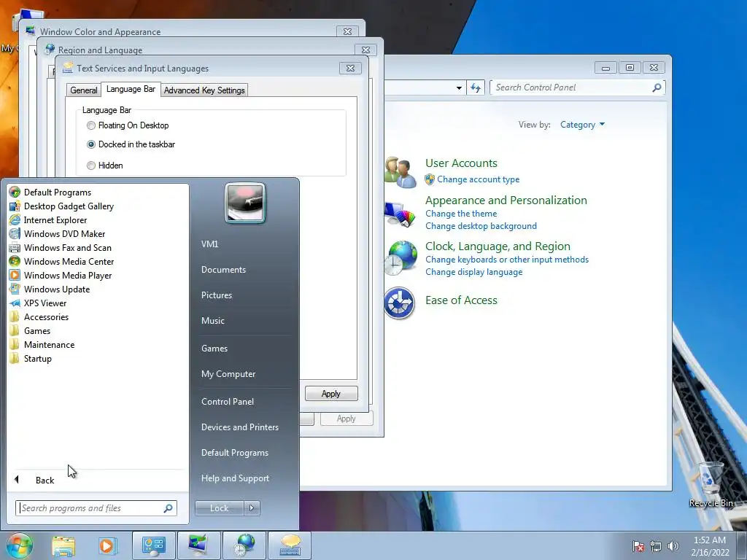This screenshot has width=747, height=560.
Task: Switch to the Language Bar tab
Action: (x=131, y=89)
